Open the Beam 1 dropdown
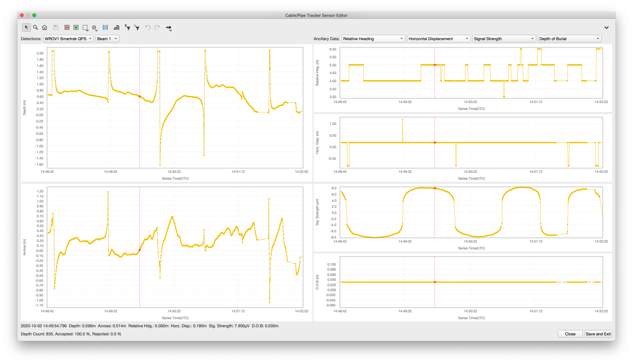Image resolution: width=633 pixels, height=364 pixels. 107,39
